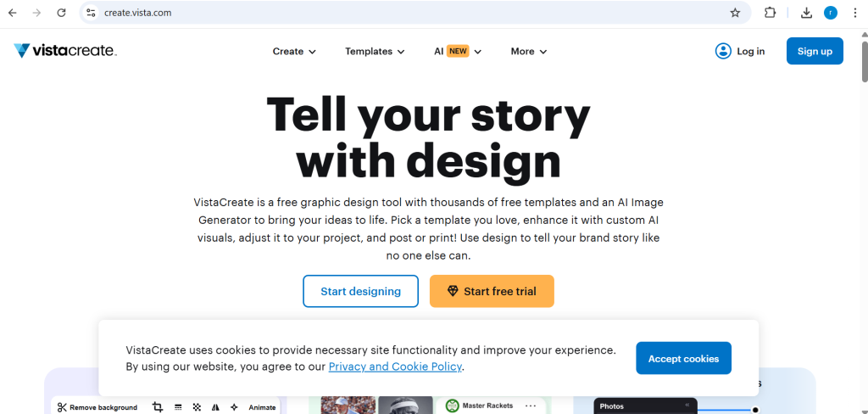Screen dimensions: 868x414
Task: Expand the Create dropdown menu
Action: [x=294, y=51]
